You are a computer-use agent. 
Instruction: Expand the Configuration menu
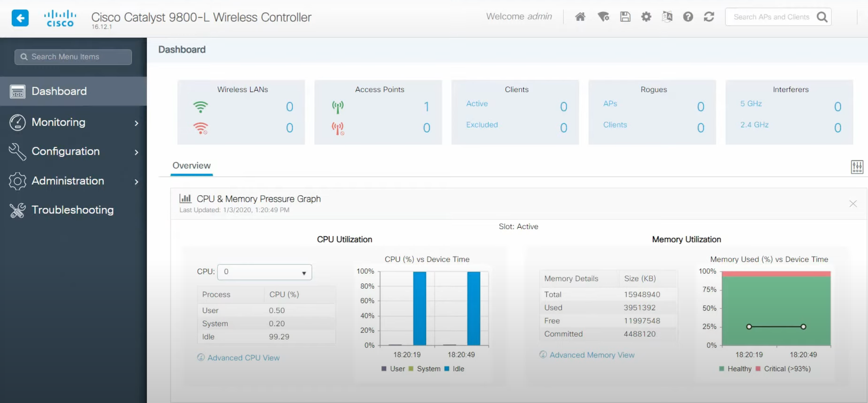73,151
